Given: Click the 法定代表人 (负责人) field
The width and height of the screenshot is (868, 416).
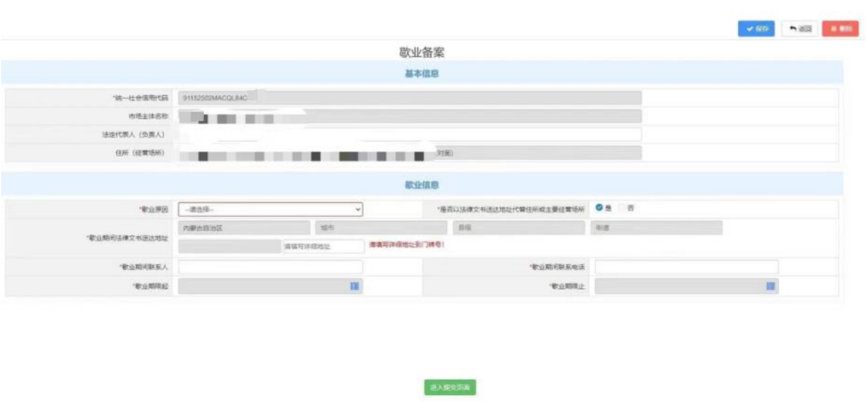Looking at the screenshot, I should point(410,134).
